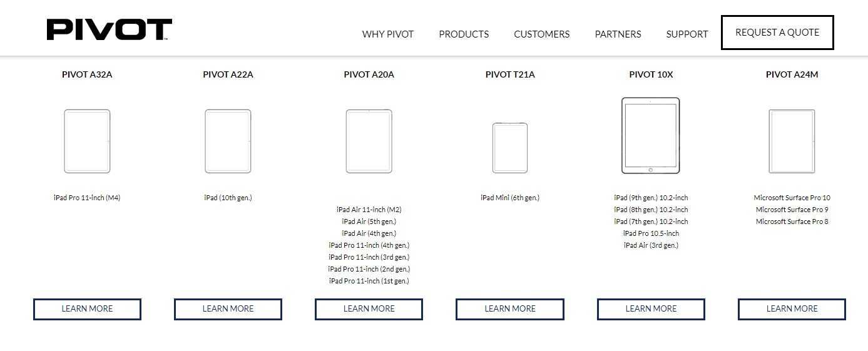868x351 pixels.
Task: Open the SUPPORT menu item
Action: (x=687, y=34)
